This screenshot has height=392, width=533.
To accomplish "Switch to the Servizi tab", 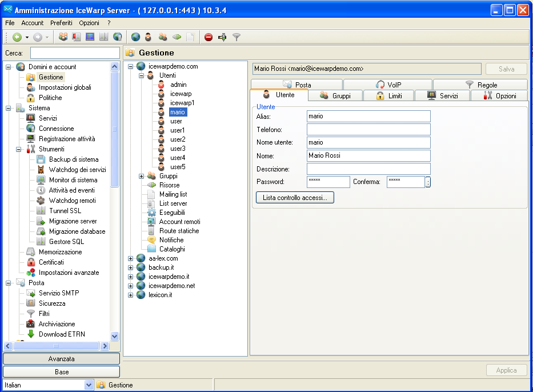I will coord(443,95).
